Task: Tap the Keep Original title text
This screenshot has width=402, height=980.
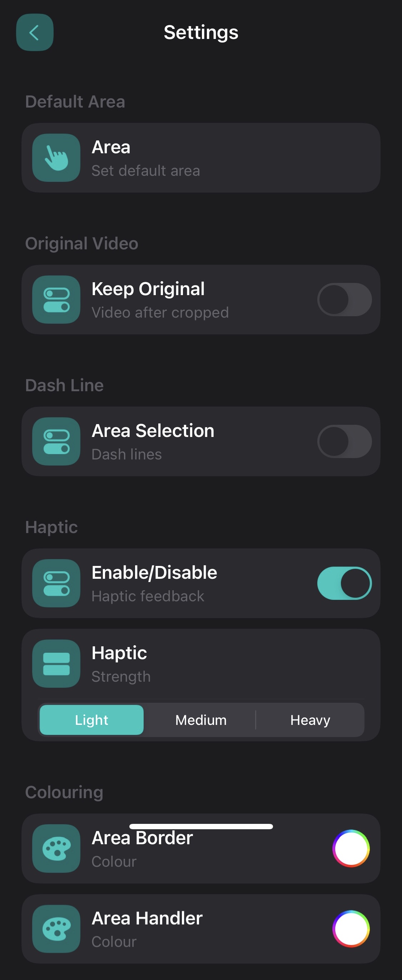Action: click(x=148, y=289)
